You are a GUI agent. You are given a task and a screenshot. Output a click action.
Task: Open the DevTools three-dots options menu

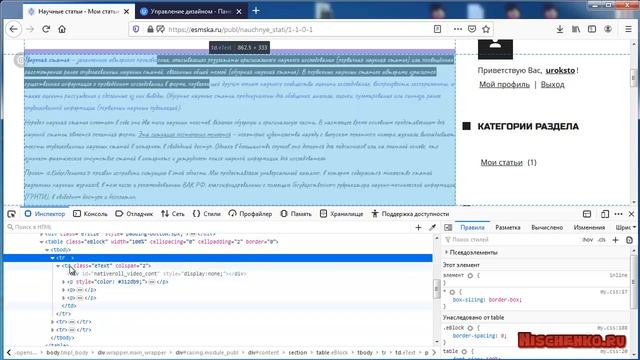coord(618,214)
